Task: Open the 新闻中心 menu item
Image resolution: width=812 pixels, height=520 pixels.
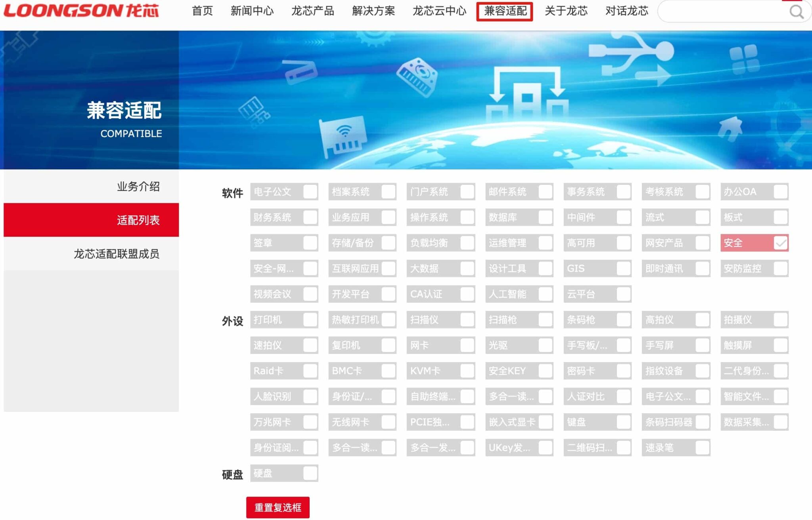Action: [252, 11]
